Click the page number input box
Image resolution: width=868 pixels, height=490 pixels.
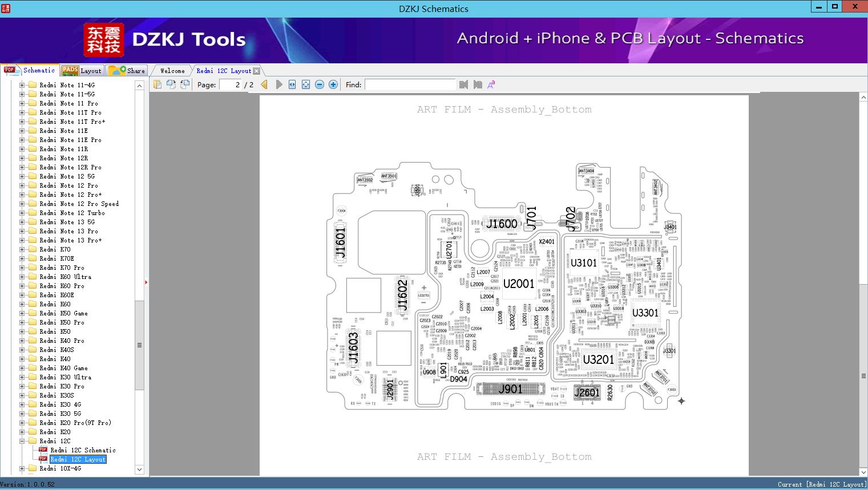tap(231, 84)
